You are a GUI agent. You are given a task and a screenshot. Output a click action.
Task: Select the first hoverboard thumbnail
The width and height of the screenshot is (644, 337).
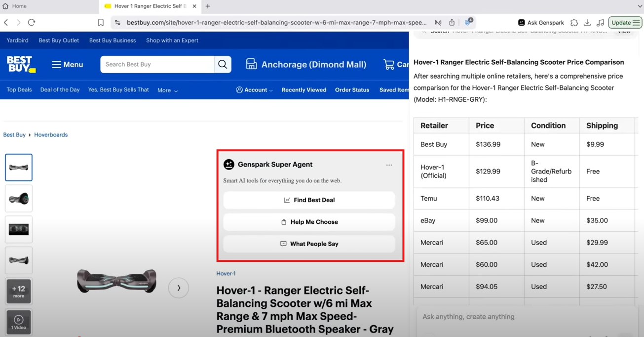click(19, 168)
